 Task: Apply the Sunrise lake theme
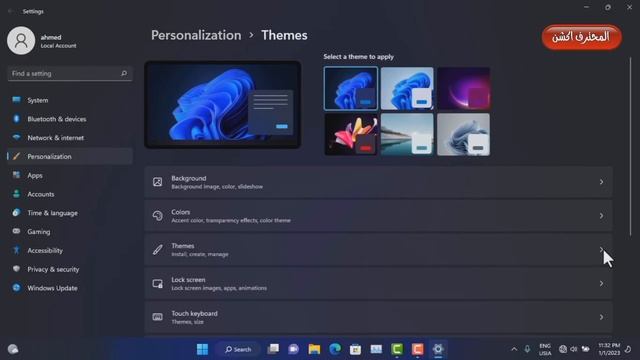407,134
